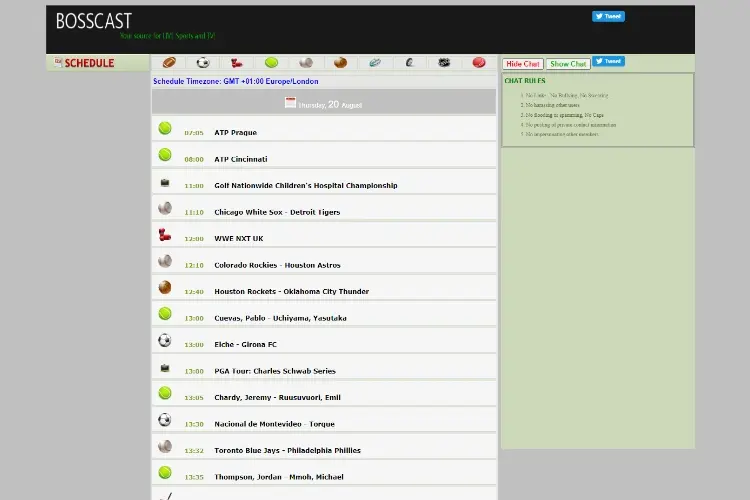The width and height of the screenshot is (750, 500).
Task: Click the tennis icon beside Thompson, Jordan match
Action: click(165, 472)
